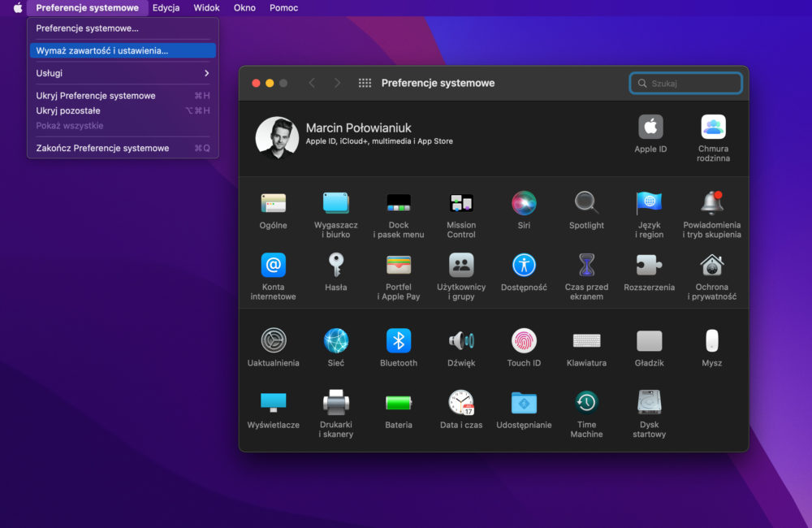812x528 pixels.
Task: Select Wymaż zawartość i ustawienia…
Action: tap(123, 51)
